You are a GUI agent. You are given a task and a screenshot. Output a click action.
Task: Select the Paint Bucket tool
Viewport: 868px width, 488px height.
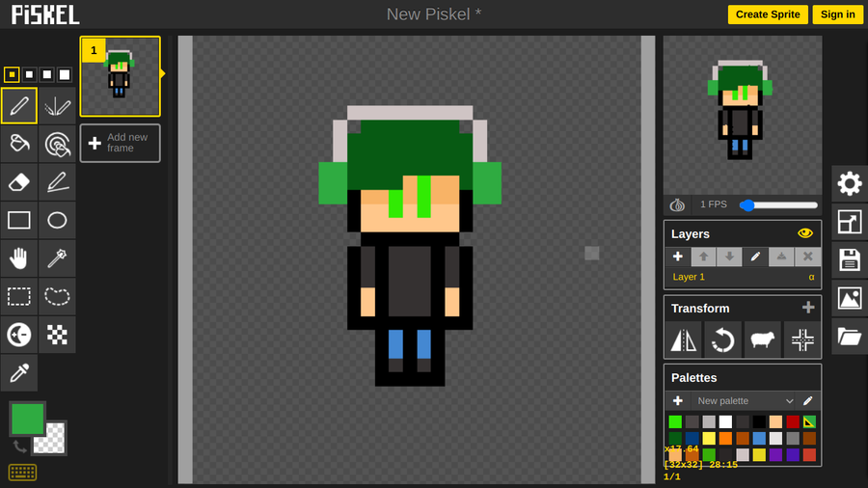(19, 144)
